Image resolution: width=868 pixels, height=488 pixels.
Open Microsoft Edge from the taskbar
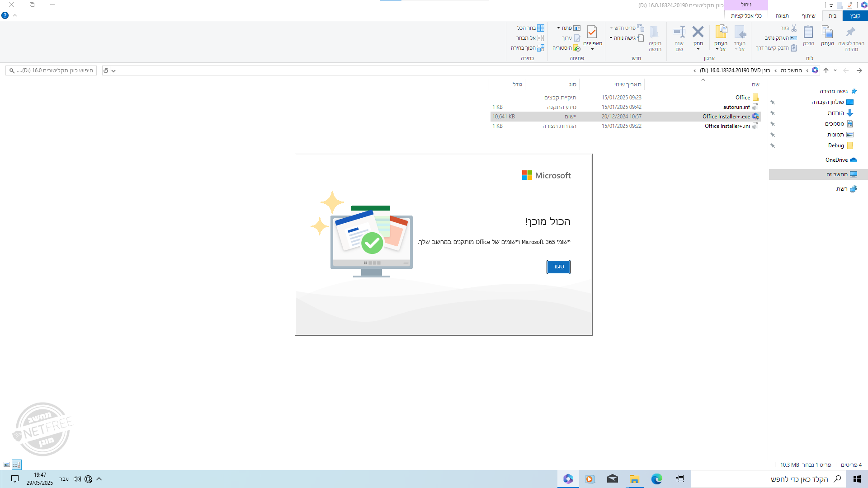656,479
